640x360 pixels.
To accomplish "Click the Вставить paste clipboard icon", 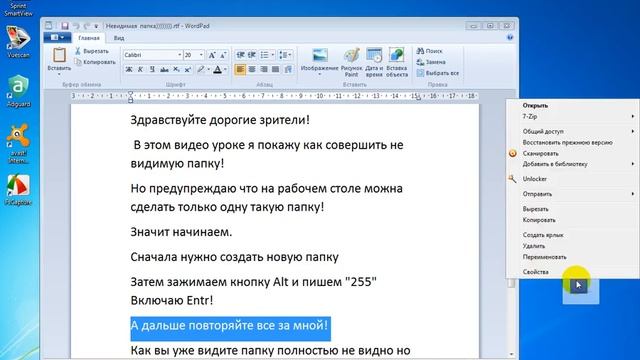I will 59,56.
